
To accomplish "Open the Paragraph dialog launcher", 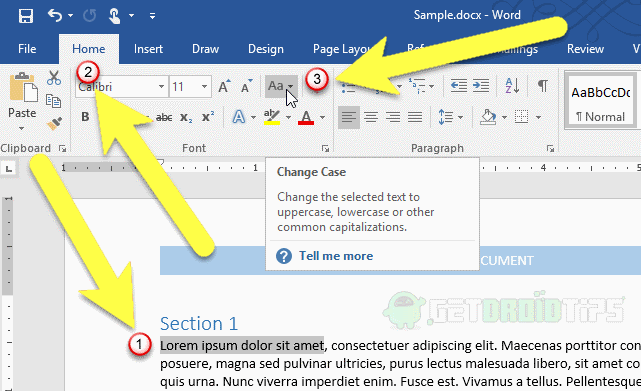I will coord(551,148).
